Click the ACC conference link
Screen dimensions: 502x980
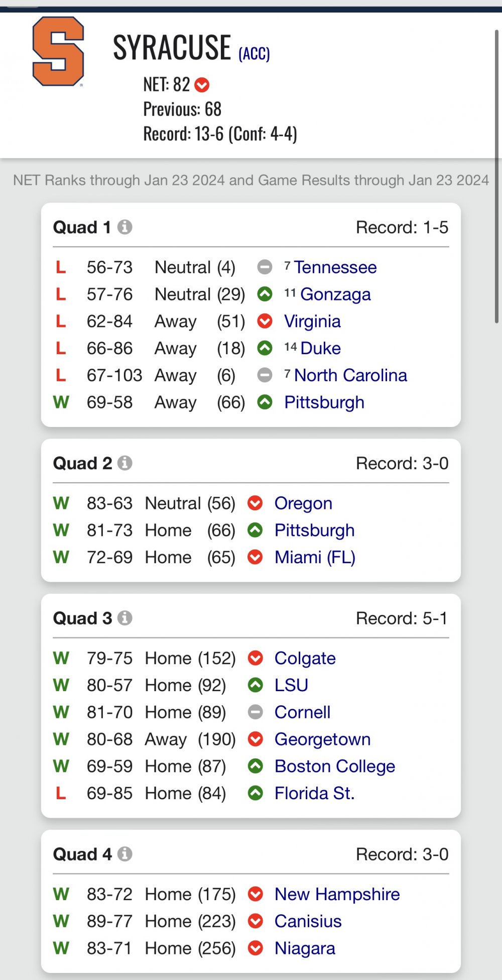pos(254,53)
